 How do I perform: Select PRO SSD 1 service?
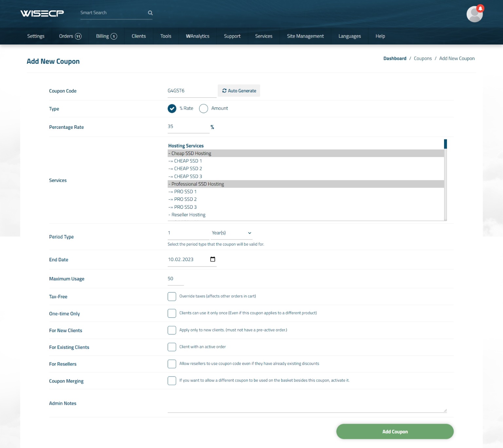click(x=306, y=192)
